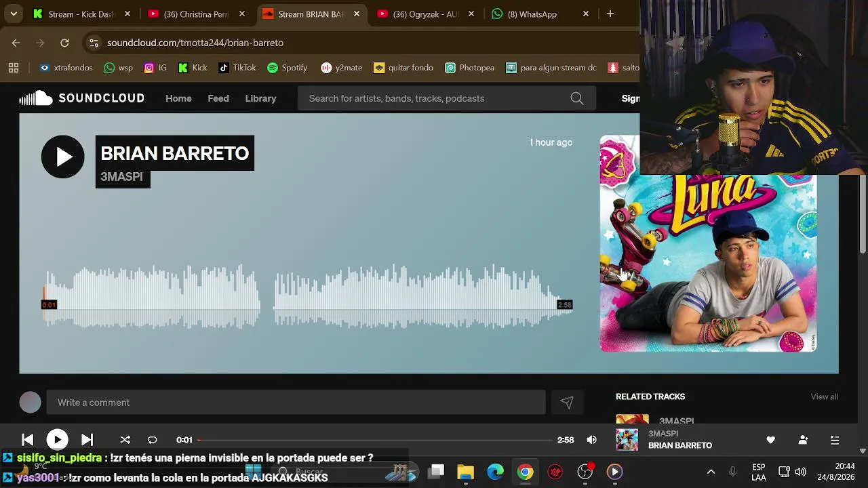Play the BRIAN BARRETO track with the large play button

tap(62, 157)
